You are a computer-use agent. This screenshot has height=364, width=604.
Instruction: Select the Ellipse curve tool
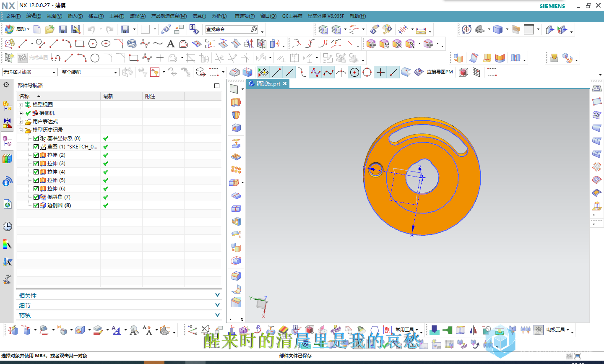106,44
